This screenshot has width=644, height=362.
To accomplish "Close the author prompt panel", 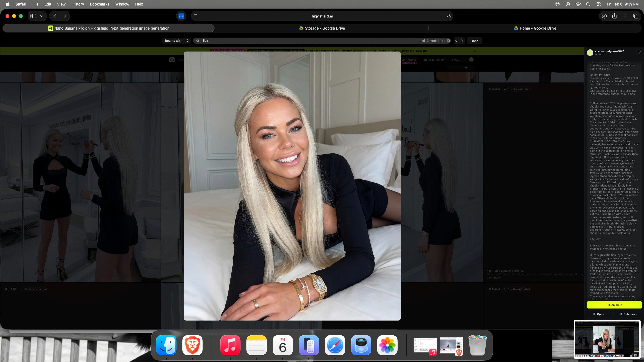I will [x=639, y=52].
